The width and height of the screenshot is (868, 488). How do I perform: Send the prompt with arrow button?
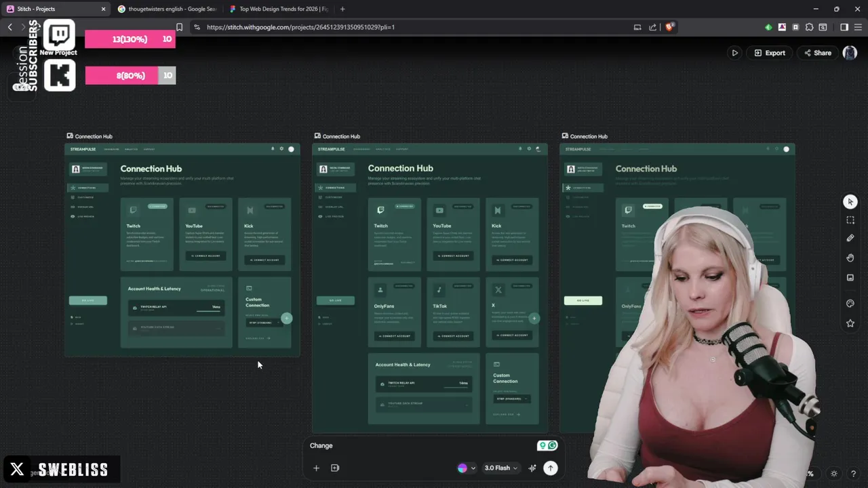pos(551,468)
